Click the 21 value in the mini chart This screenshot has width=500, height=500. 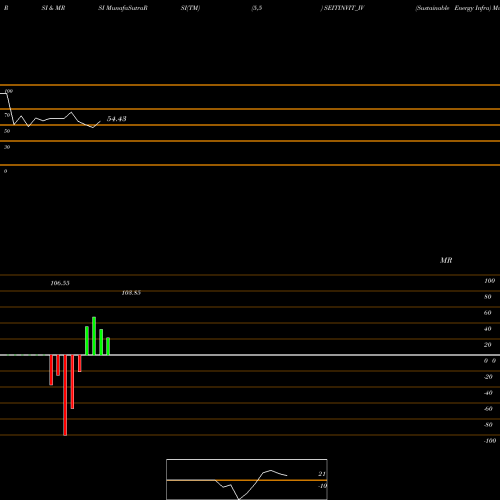[x=322, y=474]
